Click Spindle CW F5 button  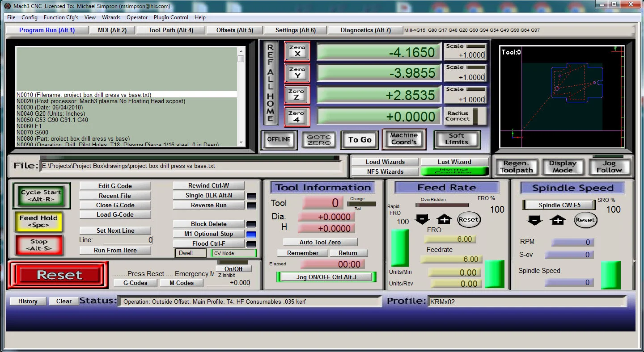pyautogui.click(x=559, y=205)
